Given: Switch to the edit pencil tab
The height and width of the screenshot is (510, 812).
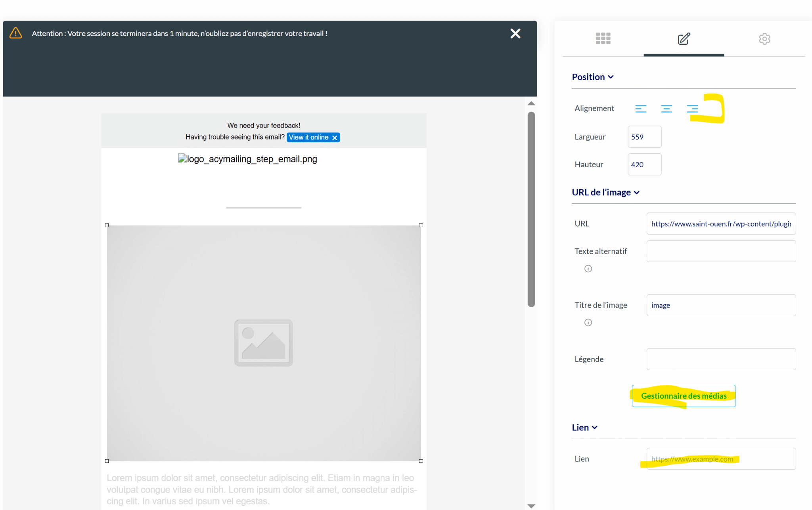Looking at the screenshot, I should (684, 39).
